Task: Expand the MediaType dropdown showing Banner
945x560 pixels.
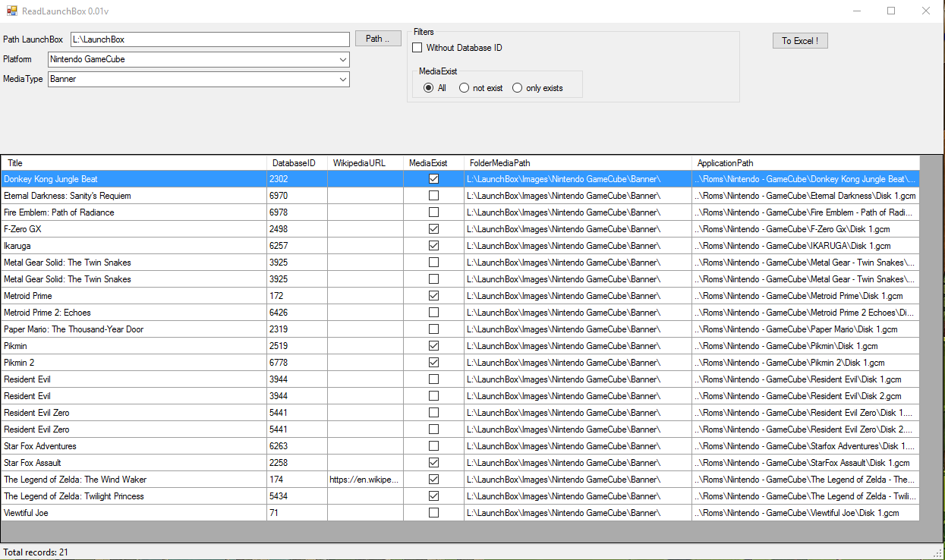Action: [x=199, y=79]
